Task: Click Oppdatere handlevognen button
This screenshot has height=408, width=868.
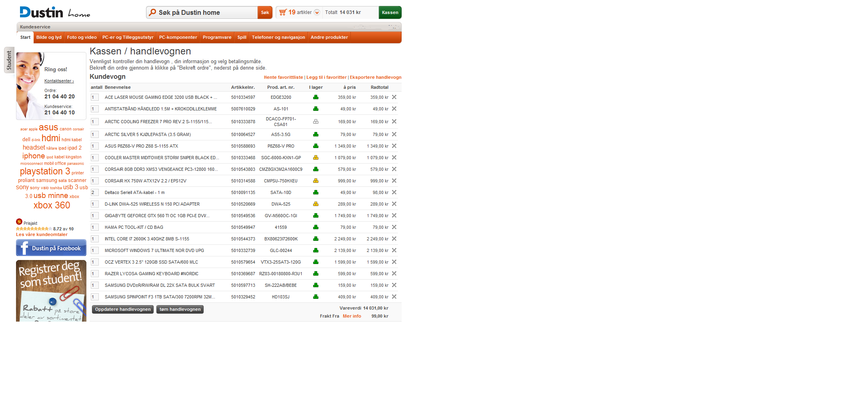Action: (x=123, y=309)
